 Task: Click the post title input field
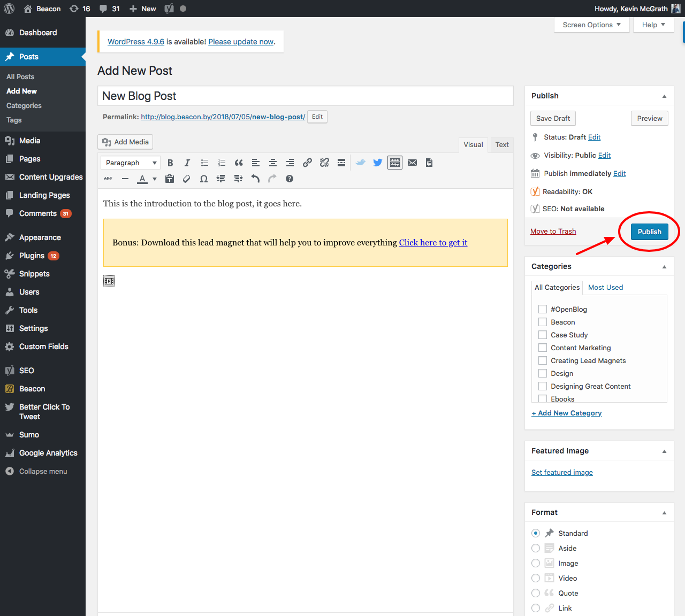pyautogui.click(x=306, y=96)
